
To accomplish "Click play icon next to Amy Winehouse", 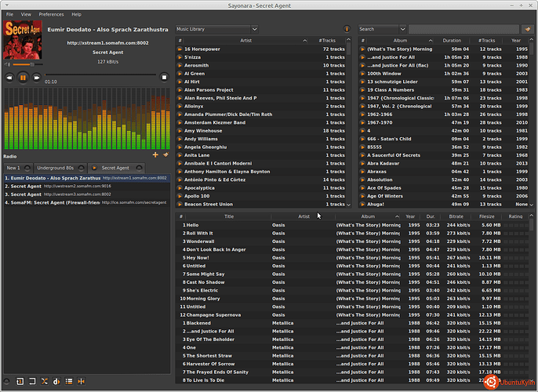I will click(x=180, y=131).
